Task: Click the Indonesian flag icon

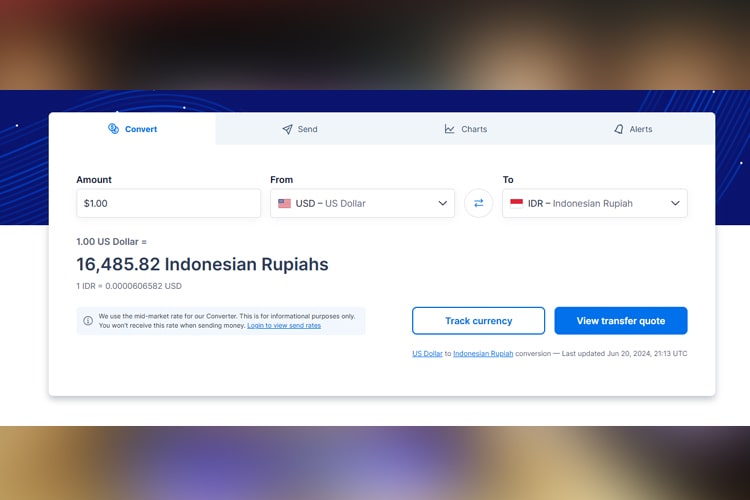Action: [517, 203]
